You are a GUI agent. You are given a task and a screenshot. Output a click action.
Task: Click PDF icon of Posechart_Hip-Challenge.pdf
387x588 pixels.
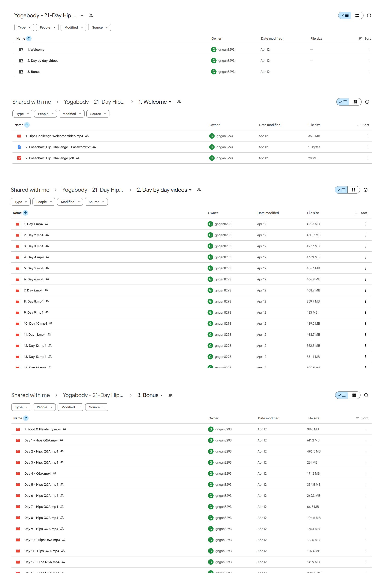19,158
